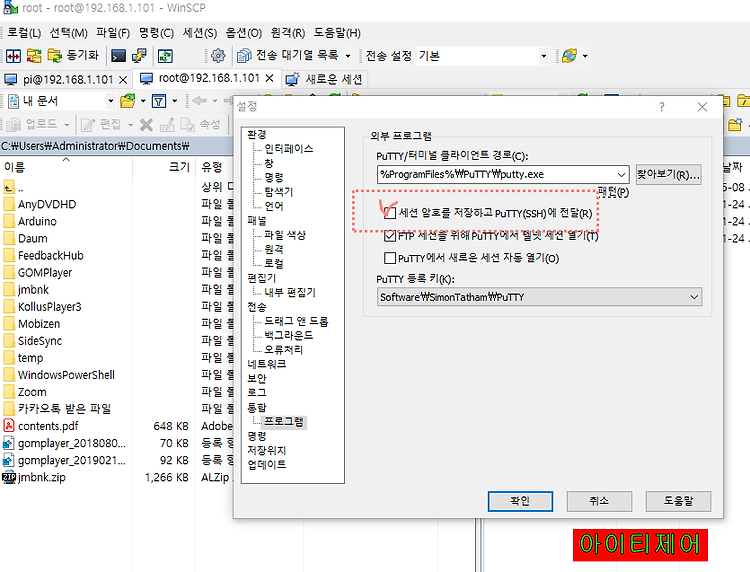This screenshot has width=750, height=572.
Task: Click the 취소 cancel button
Action: pos(599,501)
